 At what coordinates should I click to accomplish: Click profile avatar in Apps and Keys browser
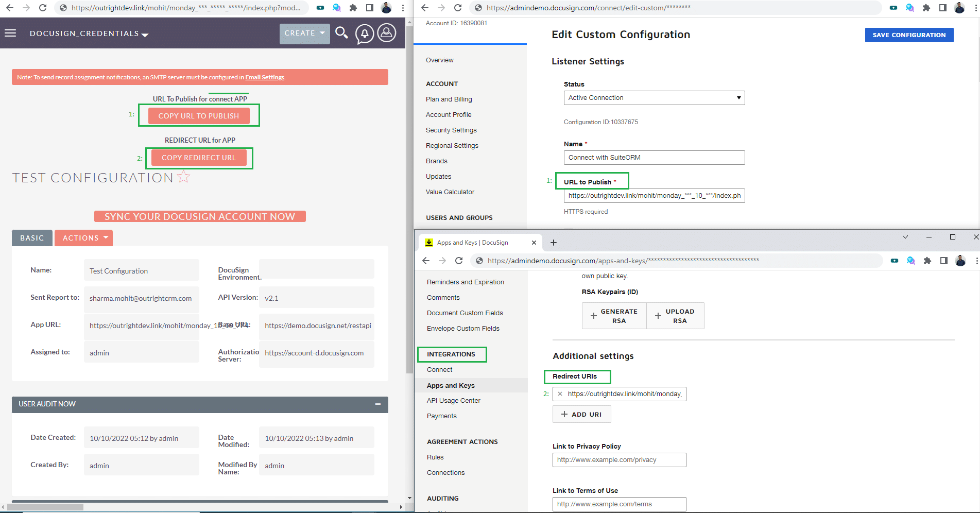pos(960,261)
